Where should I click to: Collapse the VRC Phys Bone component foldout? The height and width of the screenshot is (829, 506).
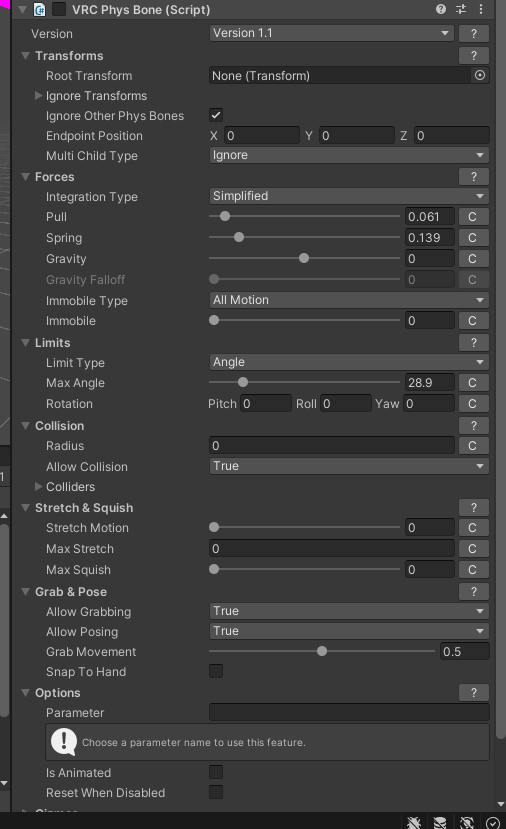coord(23,10)
